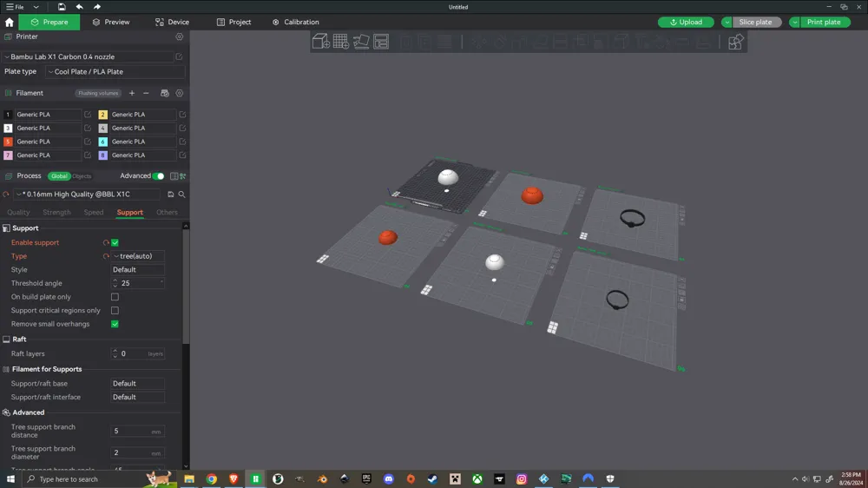The image size is (868, 488).
Task: Open support Type tree(auto) dropdown
Action: (138, 256)
